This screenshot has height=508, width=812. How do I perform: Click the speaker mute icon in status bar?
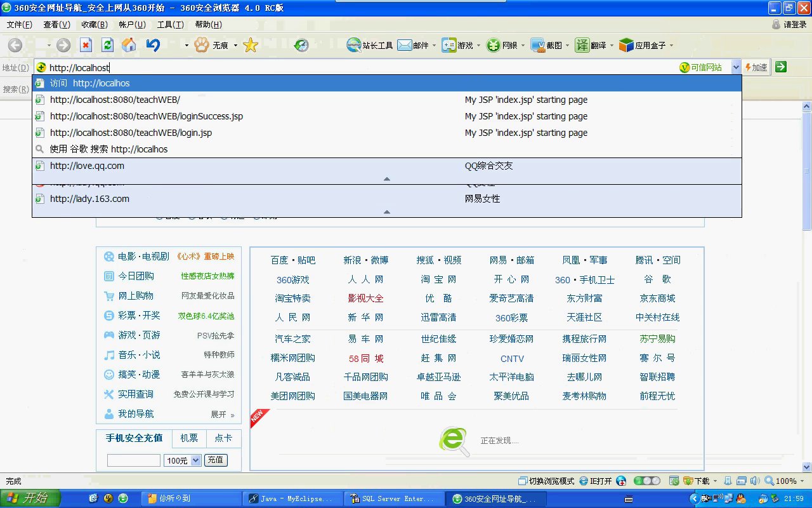(754, 481)
